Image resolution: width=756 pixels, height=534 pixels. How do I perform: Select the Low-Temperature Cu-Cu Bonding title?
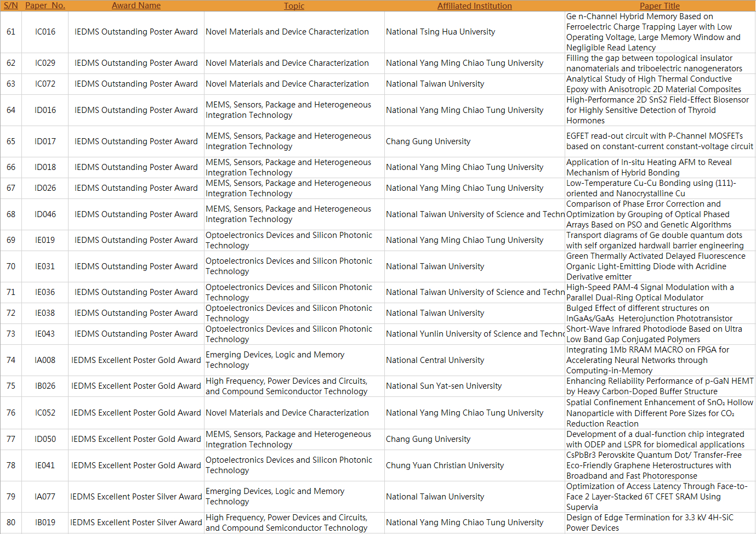660,188
